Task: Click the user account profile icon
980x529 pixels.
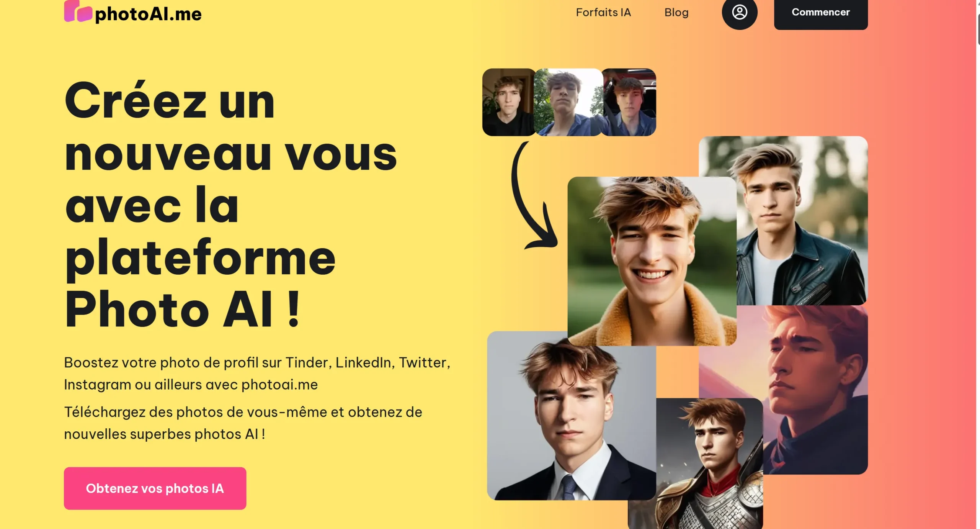Action: coord(739,13)
